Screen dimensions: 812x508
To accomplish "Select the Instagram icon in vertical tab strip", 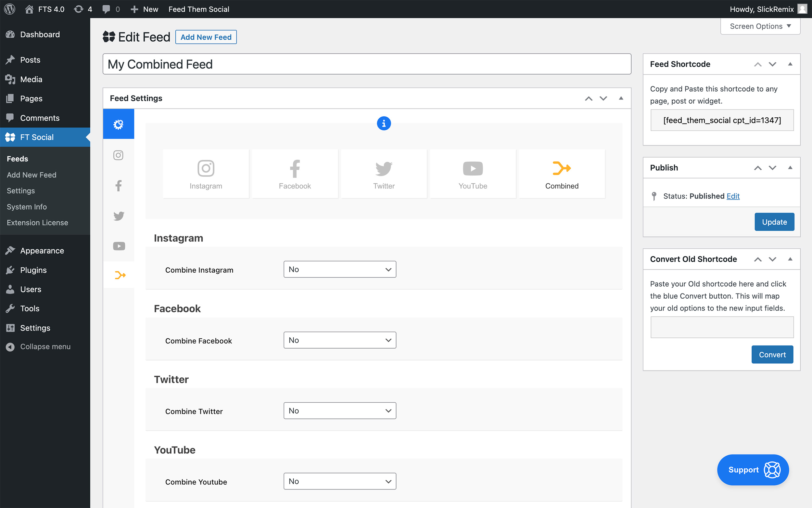I will tap(119, 155).
